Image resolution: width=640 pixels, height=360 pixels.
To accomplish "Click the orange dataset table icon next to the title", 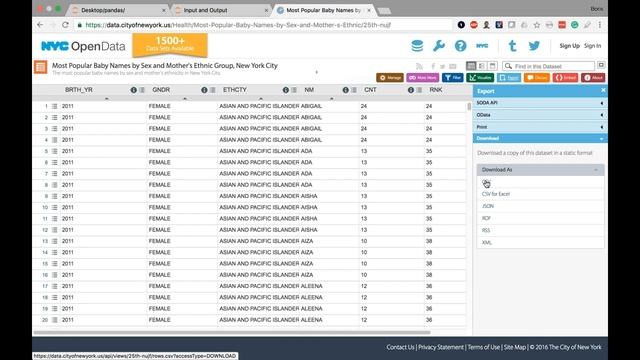I will (40, 67).
